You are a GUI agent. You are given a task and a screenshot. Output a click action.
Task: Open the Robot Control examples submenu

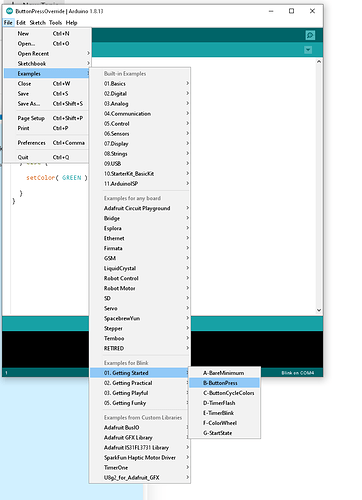coord(140,278)
